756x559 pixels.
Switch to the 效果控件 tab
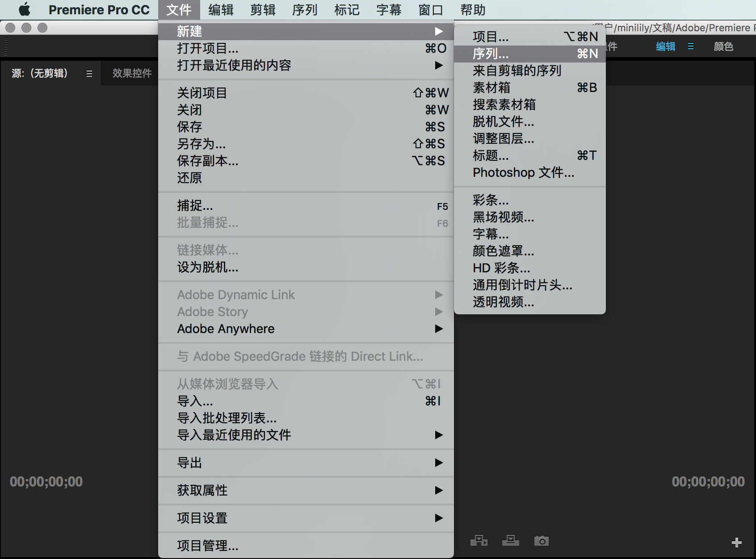pos(132,73)
